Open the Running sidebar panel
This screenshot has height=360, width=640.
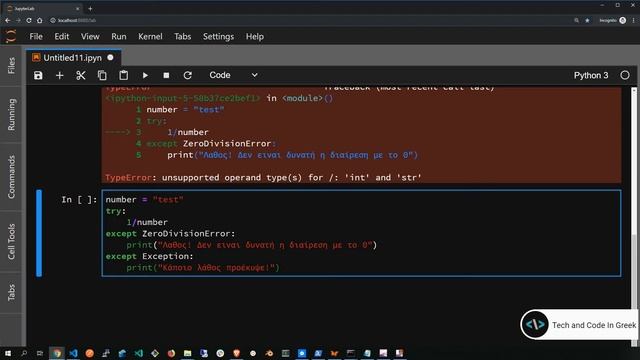pyautogui.click(x=11, y=114)
